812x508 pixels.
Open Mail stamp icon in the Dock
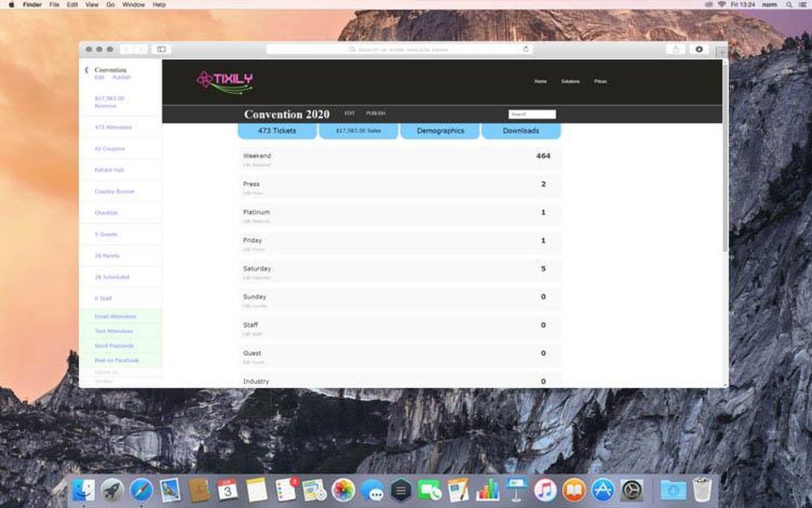170,490
